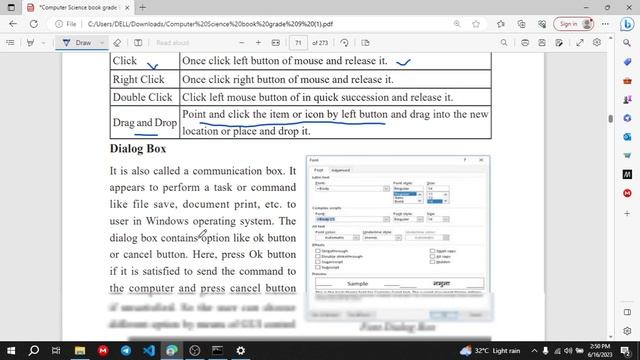Open Windows Start menu

11,350
